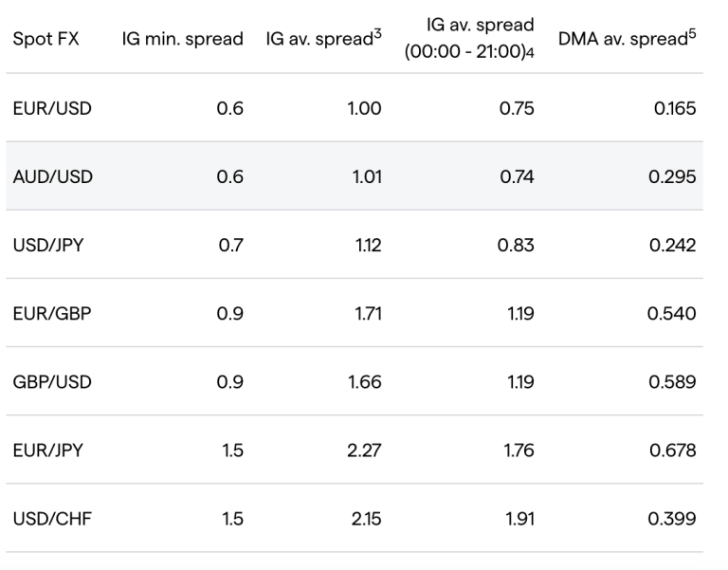Click the EUR/USD row label

coord(52,109)
